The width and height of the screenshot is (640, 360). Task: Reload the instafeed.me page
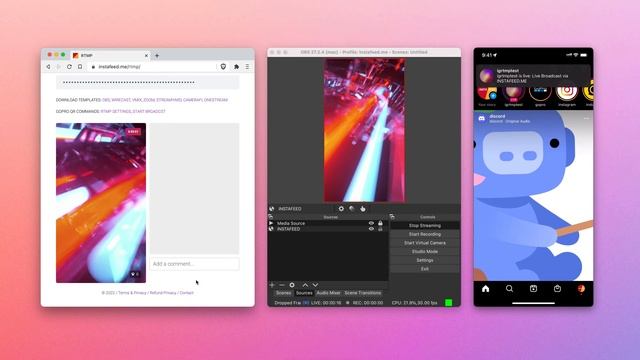[x=69, y=67]
